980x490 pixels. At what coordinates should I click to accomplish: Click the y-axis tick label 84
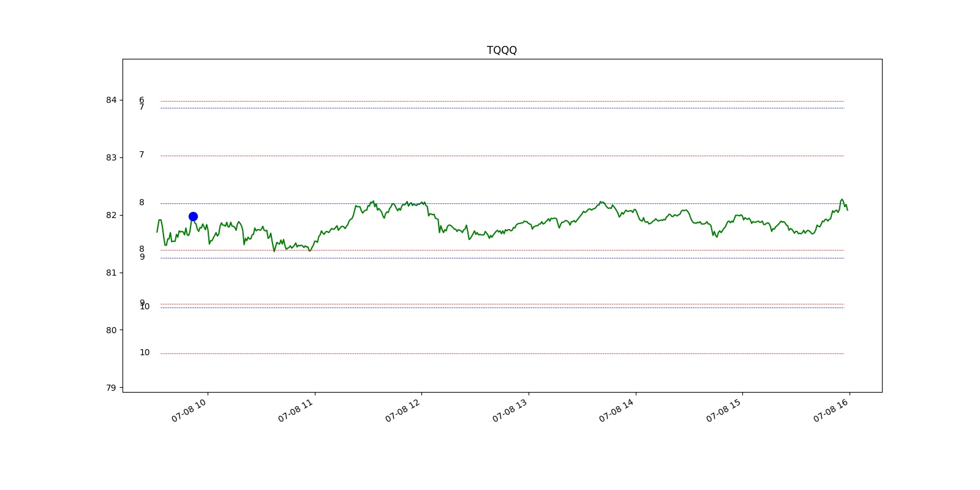point(111,100)
